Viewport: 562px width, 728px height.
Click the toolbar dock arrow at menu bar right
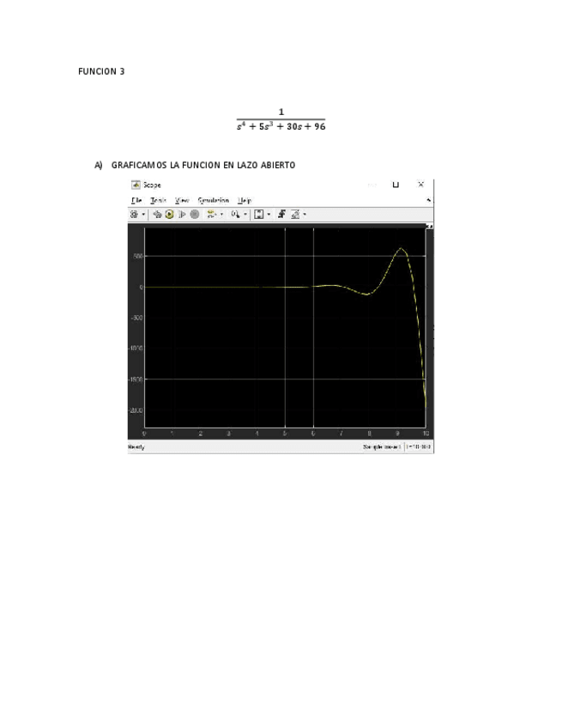point(429,200)
